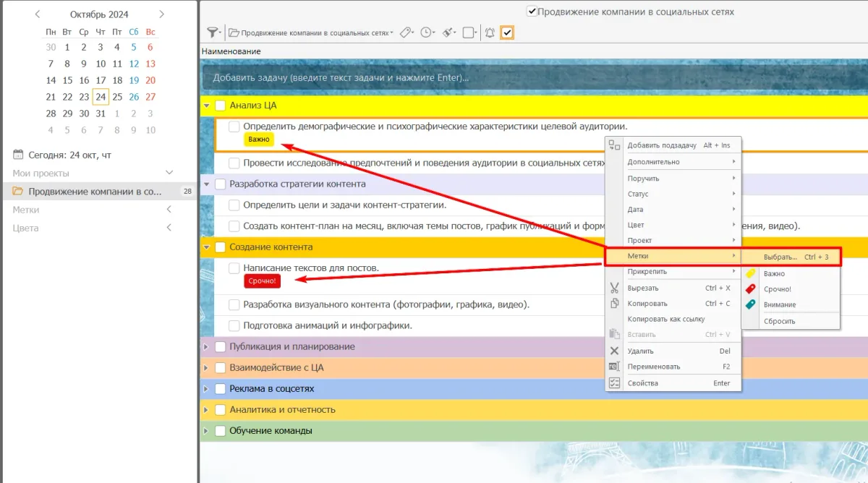This screenshot has height=483, width=868.
Task: Tick the Обучение команды checkbox
Action: (221, 431)
